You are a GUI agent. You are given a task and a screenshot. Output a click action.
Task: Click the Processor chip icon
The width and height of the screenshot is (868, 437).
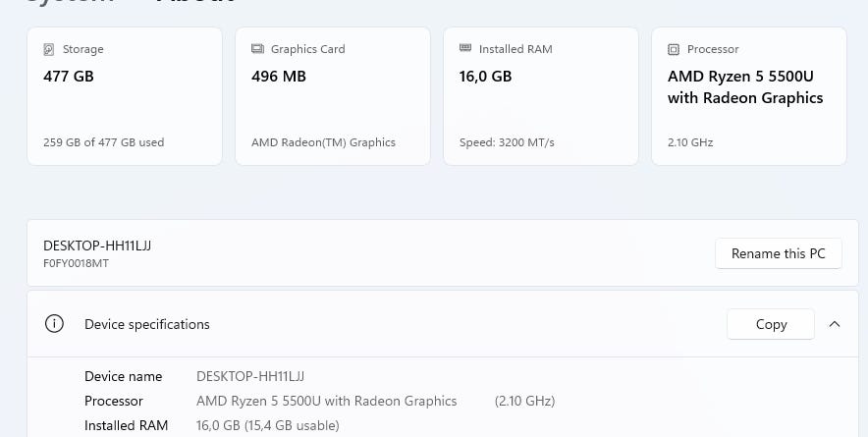tap(674, 49)
